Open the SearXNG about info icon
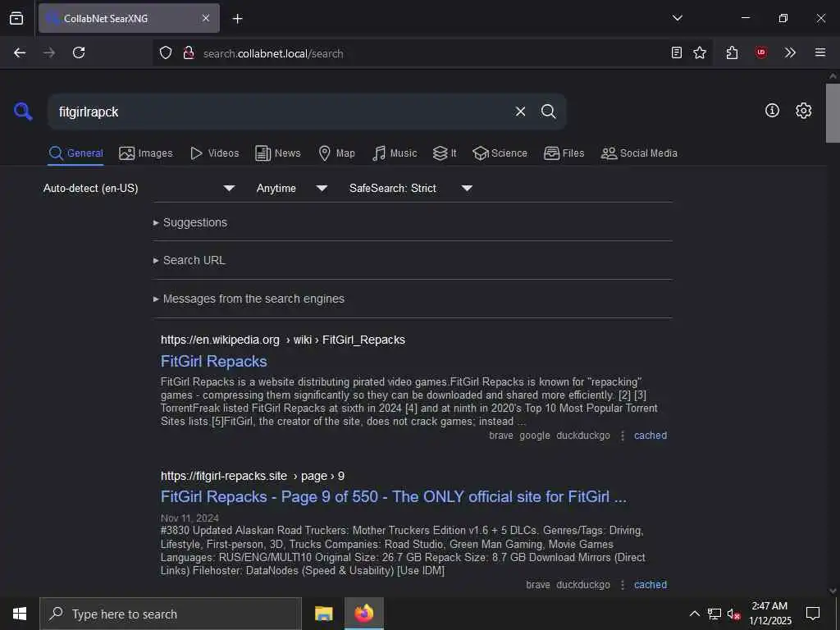Screen dimensions: 840x630 tap(772, 111)
